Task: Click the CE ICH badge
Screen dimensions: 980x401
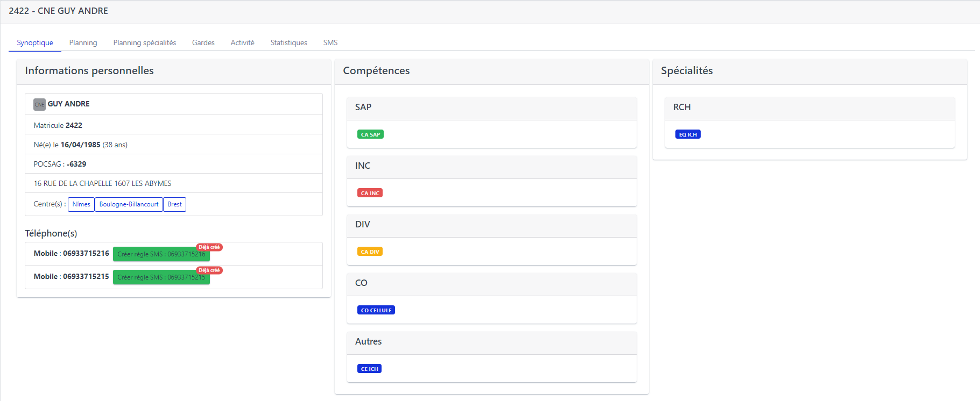Action: coord(369,369)
